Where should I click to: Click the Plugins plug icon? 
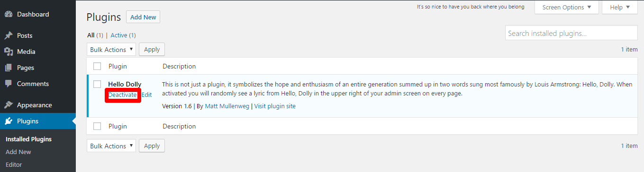click(9, 121)
